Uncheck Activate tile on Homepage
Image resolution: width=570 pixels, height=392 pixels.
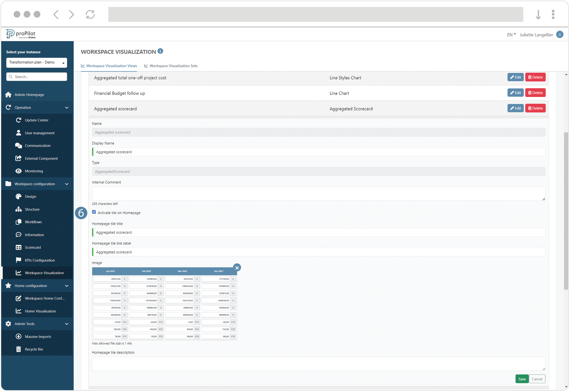pyautogui.click(x=94, y=212)
